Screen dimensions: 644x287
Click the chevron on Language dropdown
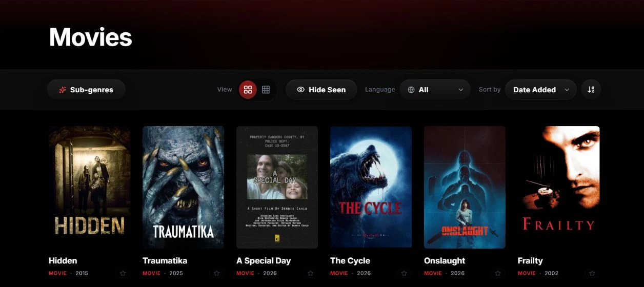(461, 90)
